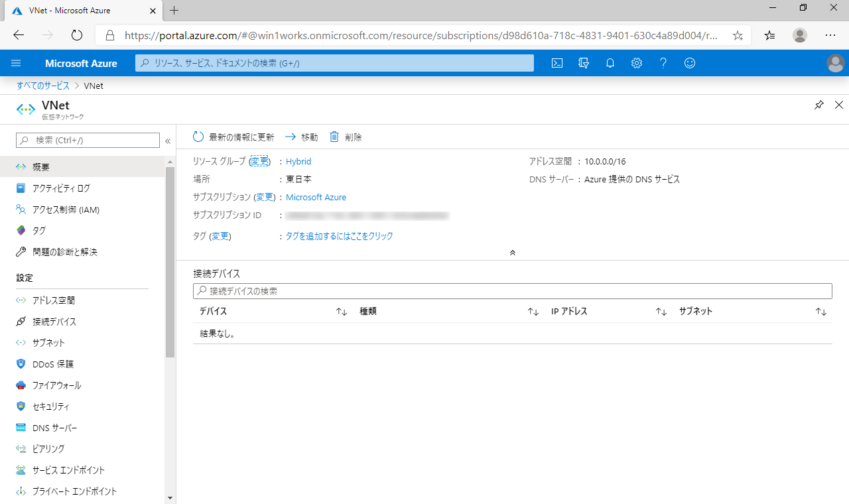This screenshot has width=849, height=504.
Task: Open portal settings gear icon
Action: (x=637, y=63)
